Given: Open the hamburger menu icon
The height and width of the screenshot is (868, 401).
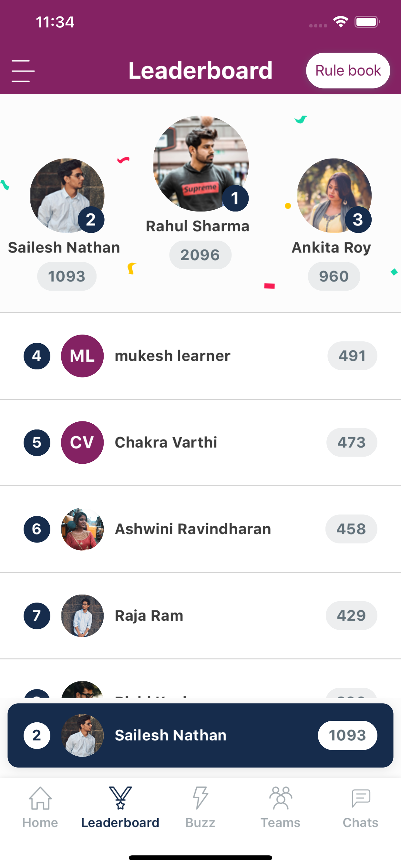Looking at the screenshot, I should click(23, 71).
